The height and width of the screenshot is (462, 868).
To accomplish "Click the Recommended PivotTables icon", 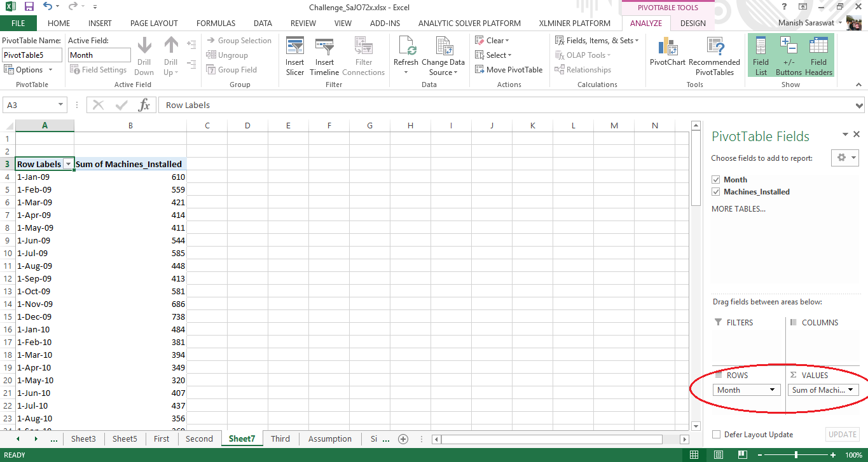I will tap(714, 48).
